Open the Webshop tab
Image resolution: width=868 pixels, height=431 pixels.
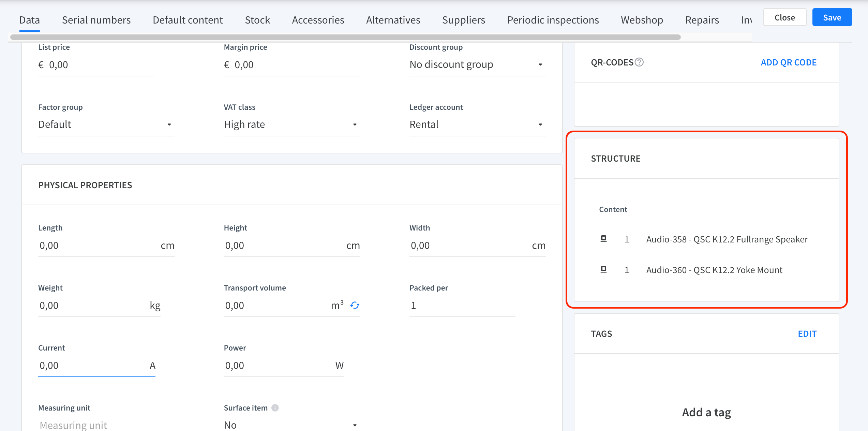click(642, 20)
